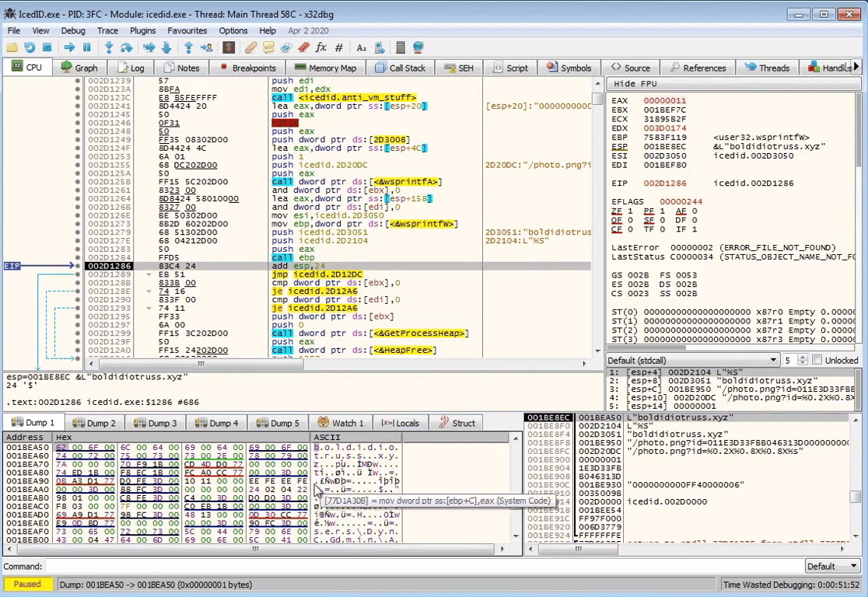Click the Step Into toolbar icon

coord(109,47)
